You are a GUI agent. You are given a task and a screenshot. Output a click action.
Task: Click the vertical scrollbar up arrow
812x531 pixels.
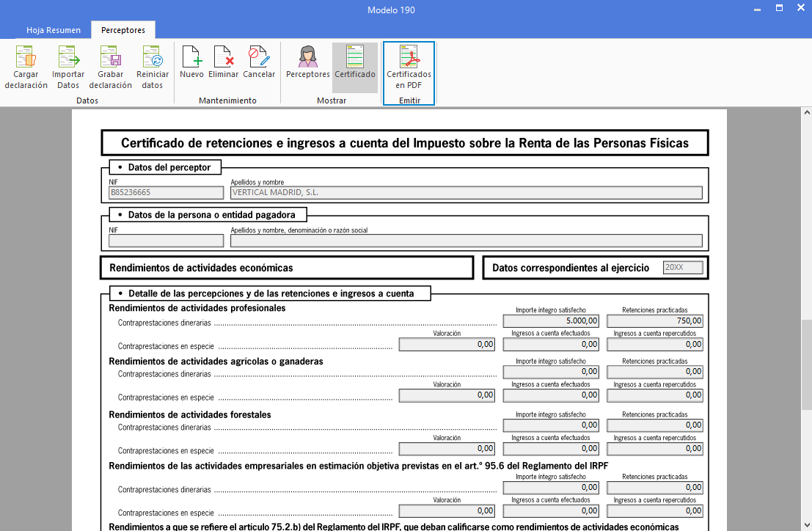[x=805, y=112]
